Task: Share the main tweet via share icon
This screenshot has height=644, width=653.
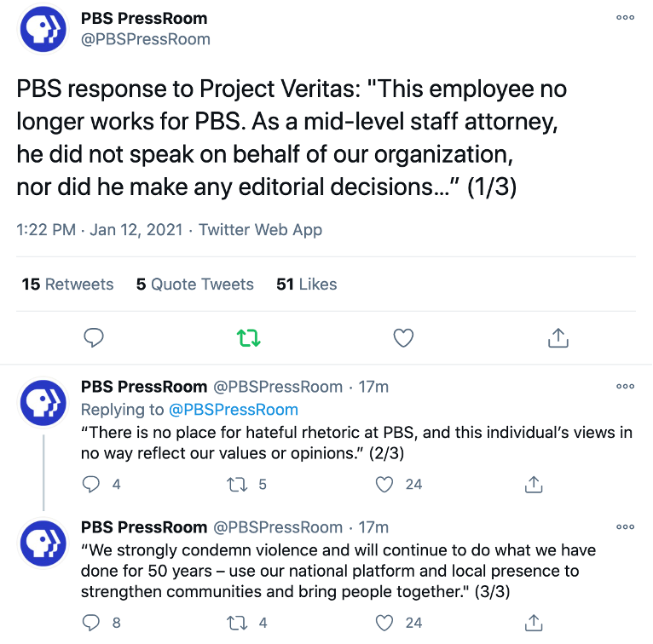Action: [558, 337]
